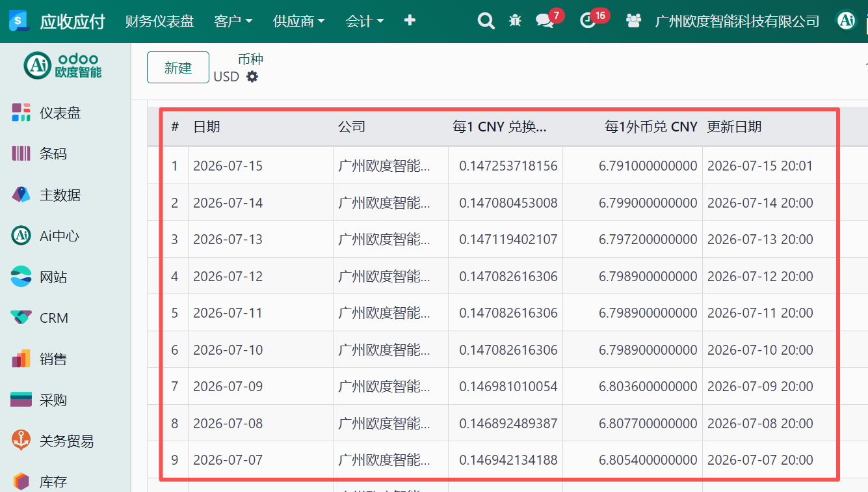The width and height of the screenshot is (868, 492).
Task: Click rate value 6.805400000000
Action: [x=648, y=459]
